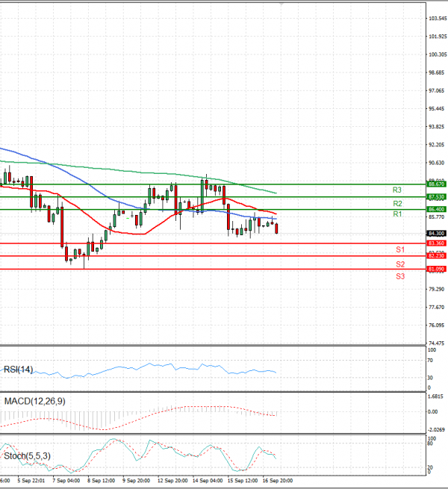Select the red 83.360 price tag
Viewport: 448px width, 489px height.
[x=436, y=243]
